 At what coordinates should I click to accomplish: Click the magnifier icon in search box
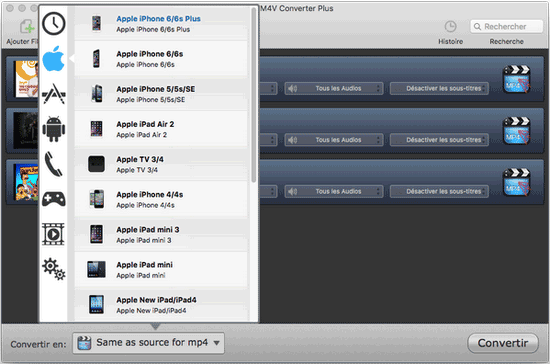[x=477, y=26]
